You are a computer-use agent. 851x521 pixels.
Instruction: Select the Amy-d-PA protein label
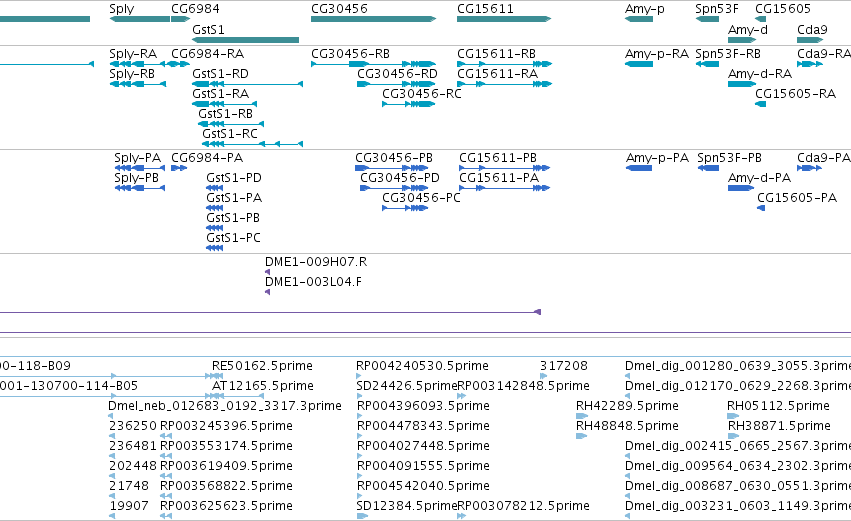(759, 179)
